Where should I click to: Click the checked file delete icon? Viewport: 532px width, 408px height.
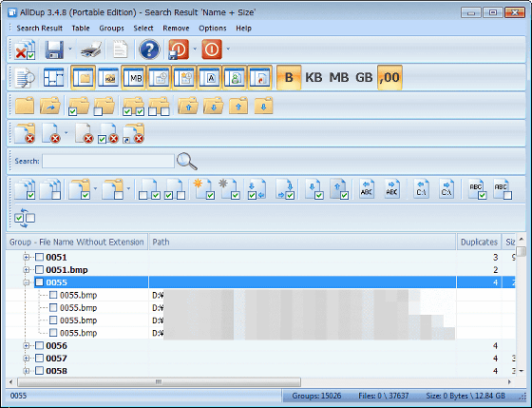[107, 133]
